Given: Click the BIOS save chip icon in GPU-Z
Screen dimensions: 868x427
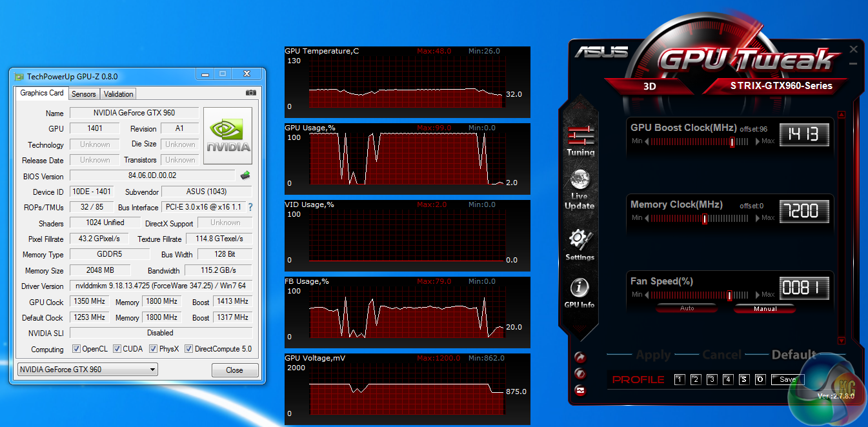Looking at the screenshot, I should click(245, 175).
